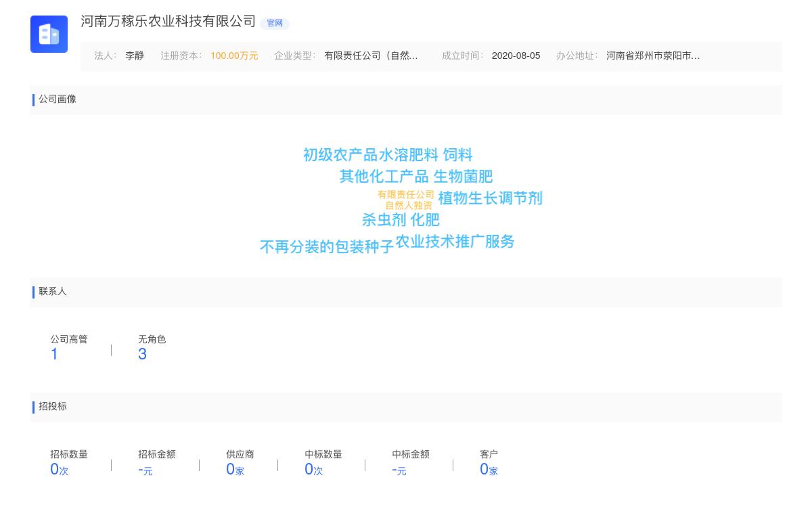Click establishment date 2020-08-05
Screen dimensions: 812x509
click(516, 56)
